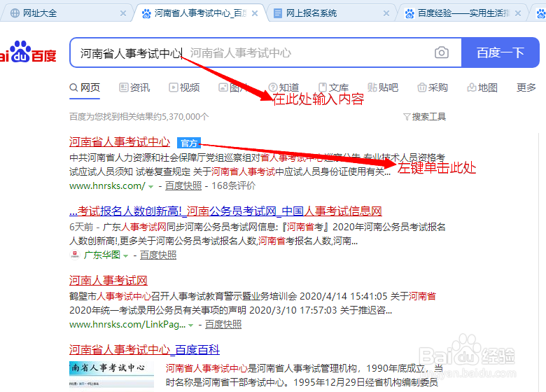This screenshot has width=546, height=392.
Task: Select the 采购 search category
Action: [433, 87]
